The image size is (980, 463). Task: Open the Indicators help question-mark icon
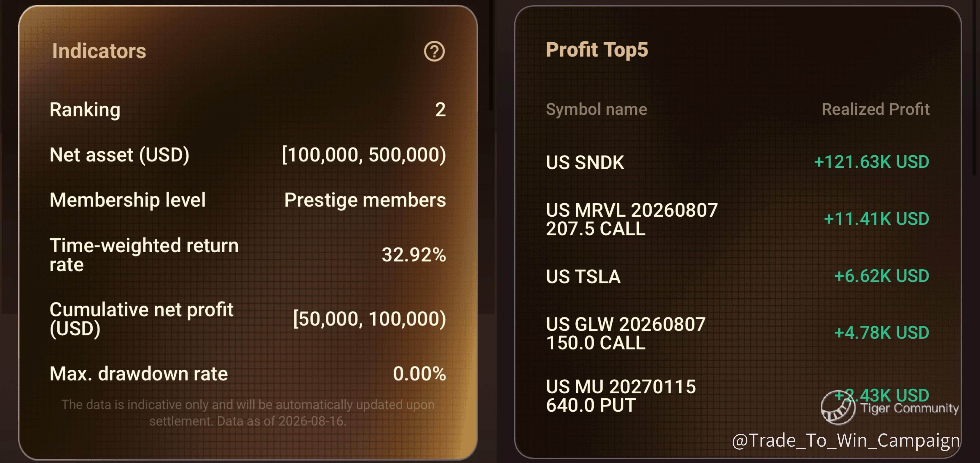click(434, 51)
